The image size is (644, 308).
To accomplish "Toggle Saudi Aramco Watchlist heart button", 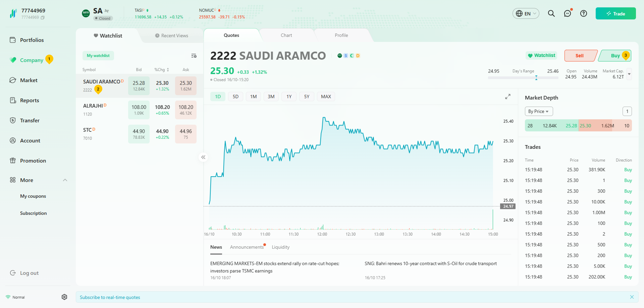I will coord(541,55).
